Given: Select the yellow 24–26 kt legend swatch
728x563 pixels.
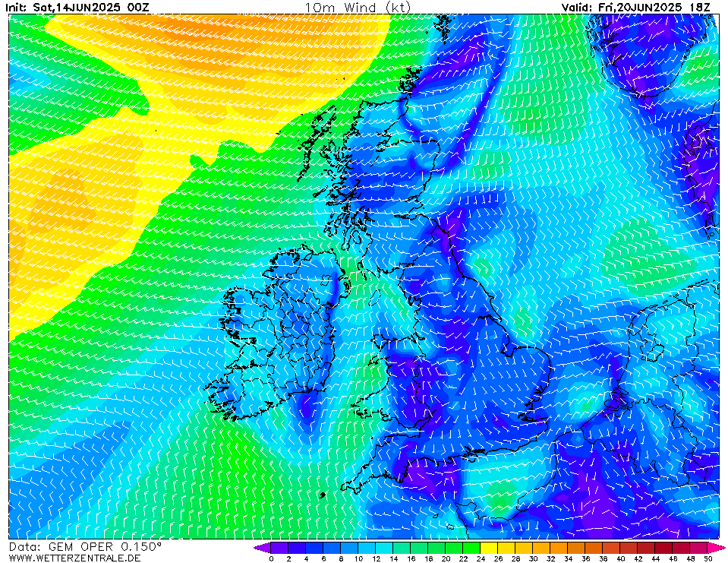Looking at the screenshot, I should click(x=489, y=547).
